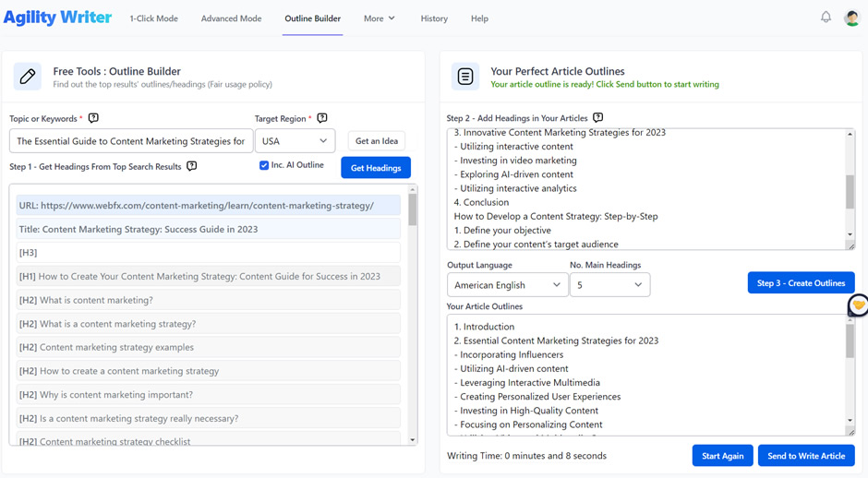Select [H2] Why is content marketing important?
Viewport: 868px width, 478px height.
[208, 394]
